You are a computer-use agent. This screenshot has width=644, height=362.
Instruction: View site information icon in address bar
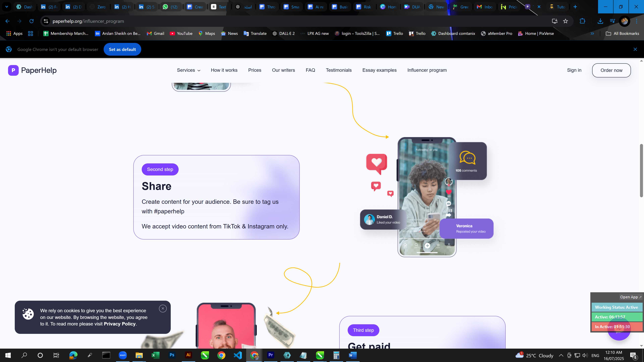tap(46, 21)
